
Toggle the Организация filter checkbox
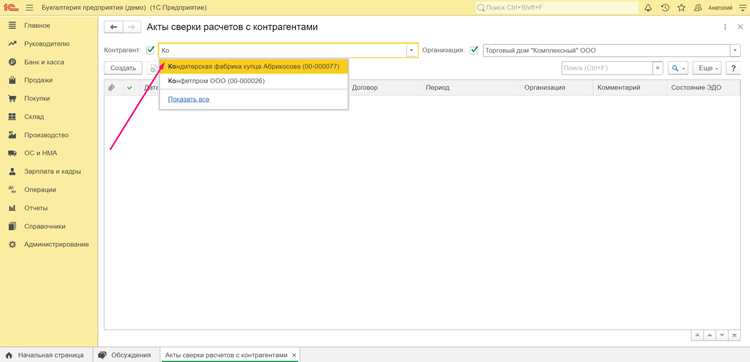tap(474, 50)
